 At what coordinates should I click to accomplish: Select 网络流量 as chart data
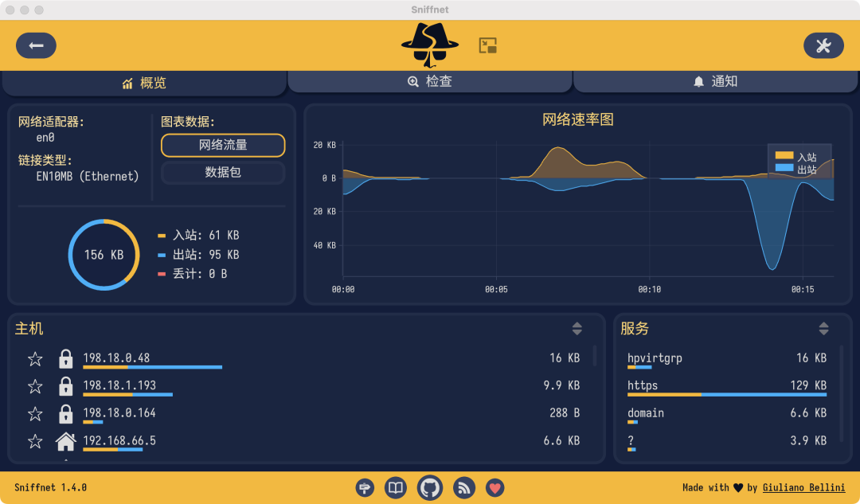[x=223, y=145]
